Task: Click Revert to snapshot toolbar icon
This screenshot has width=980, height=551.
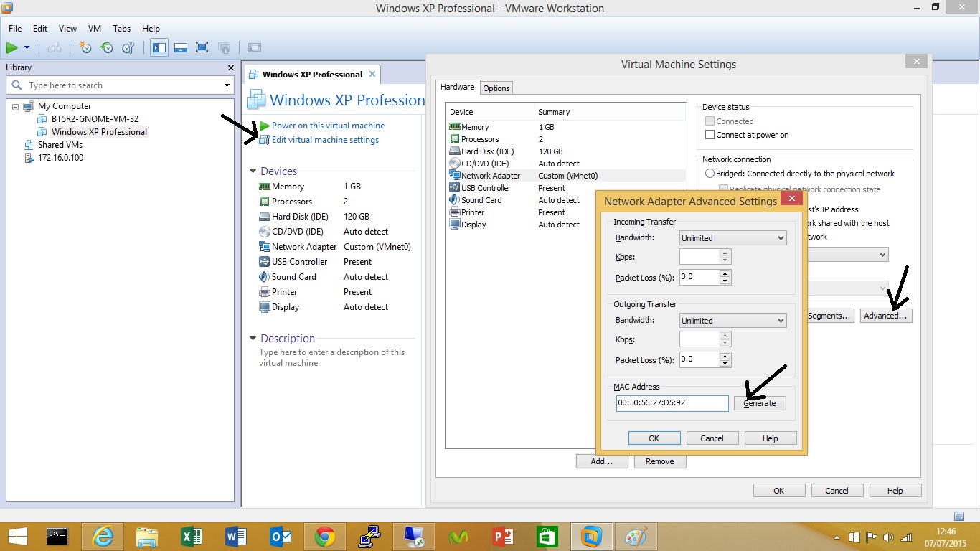Action: point(107,47)
